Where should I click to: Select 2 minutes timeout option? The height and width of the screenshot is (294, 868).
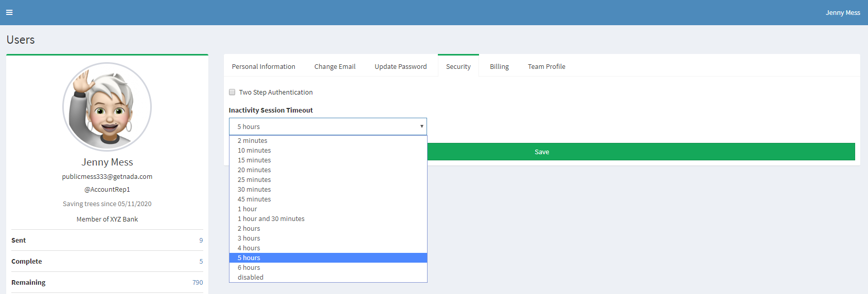pyautogui.click(x=328, y=140)
